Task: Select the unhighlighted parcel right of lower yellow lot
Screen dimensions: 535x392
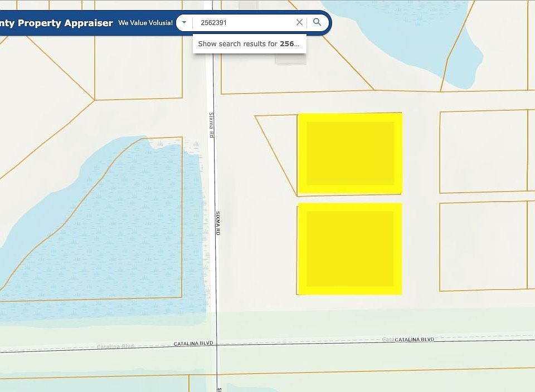Action: point(483,246)
